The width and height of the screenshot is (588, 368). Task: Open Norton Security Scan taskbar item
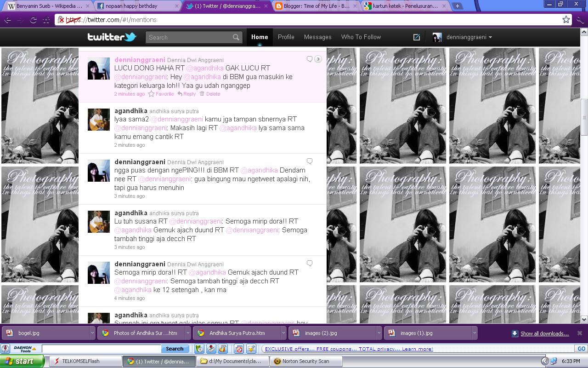click(306, 361)
